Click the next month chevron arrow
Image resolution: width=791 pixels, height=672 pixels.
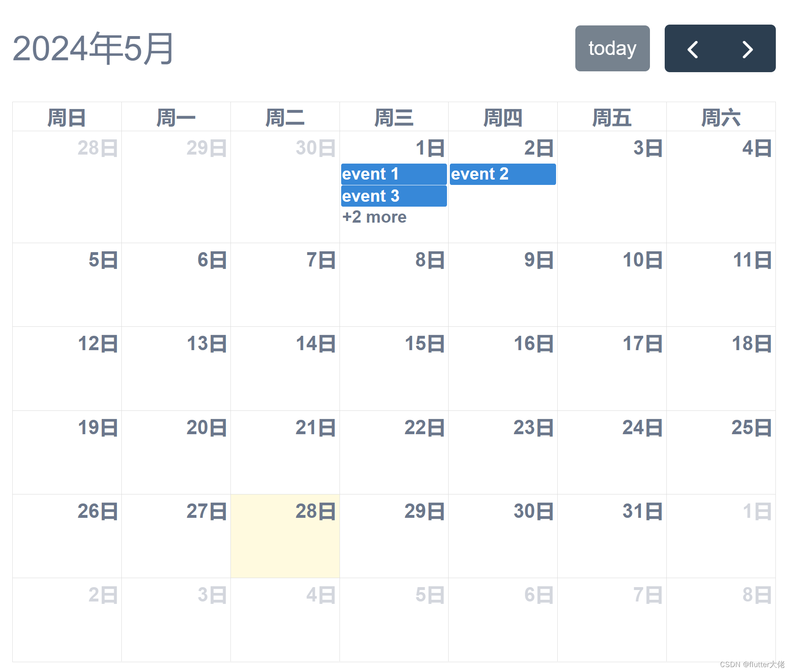(x=748, y=49)
